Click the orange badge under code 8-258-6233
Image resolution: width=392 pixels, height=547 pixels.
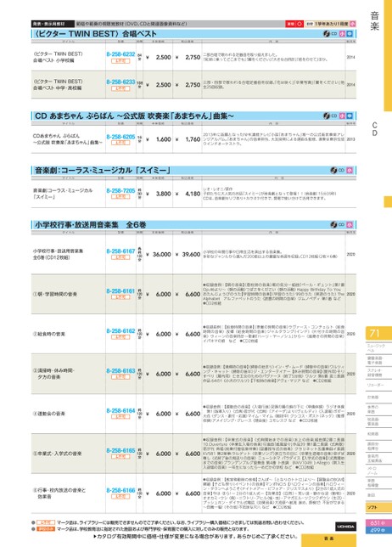120,88
